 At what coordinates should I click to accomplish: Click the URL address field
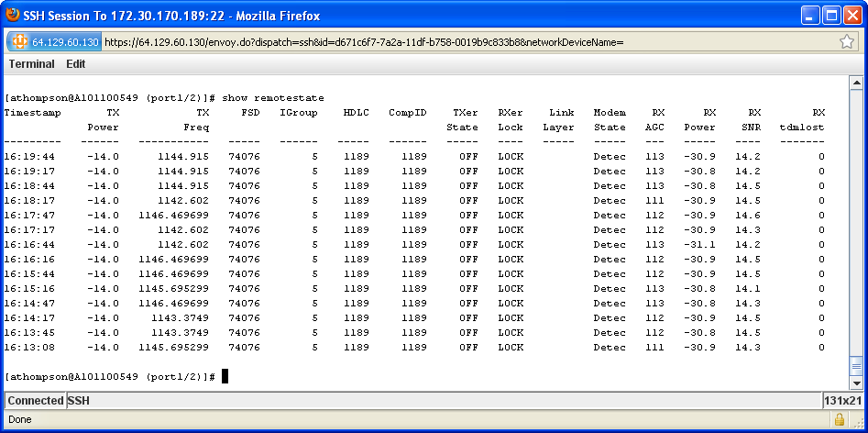458,42
